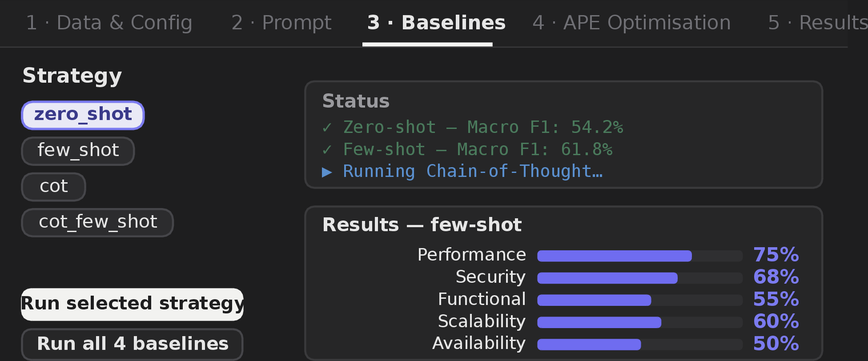This screenshot has height=361, width=868.
Task: Click Run all 4 baselines button
Action: 132,344
